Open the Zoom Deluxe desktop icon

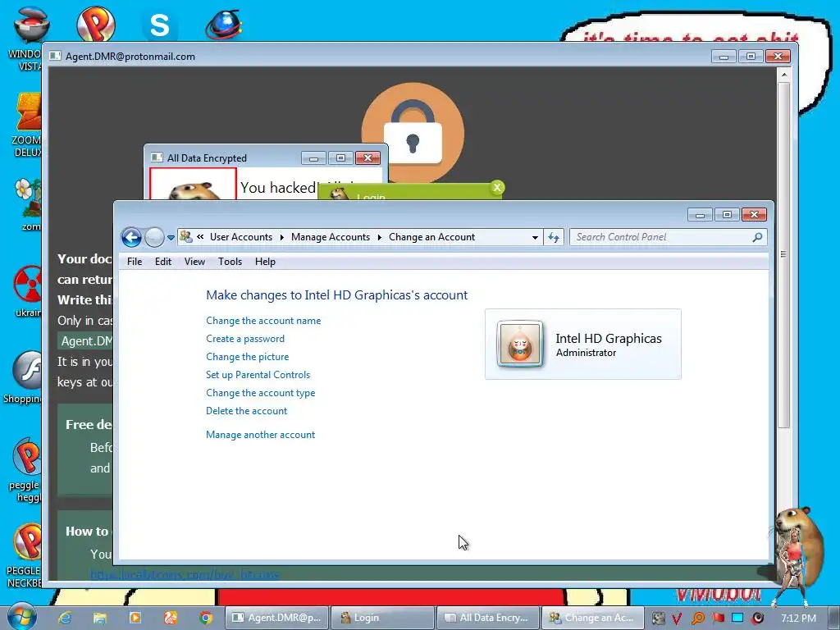point(28,125)
